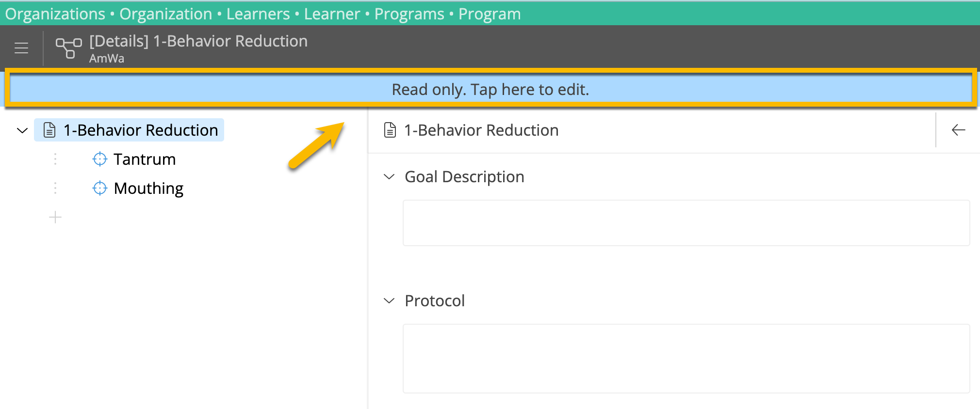The width and height of the screenshot is (980, 409).
Task: Click the hamburger menu icon
Action: 21,47
